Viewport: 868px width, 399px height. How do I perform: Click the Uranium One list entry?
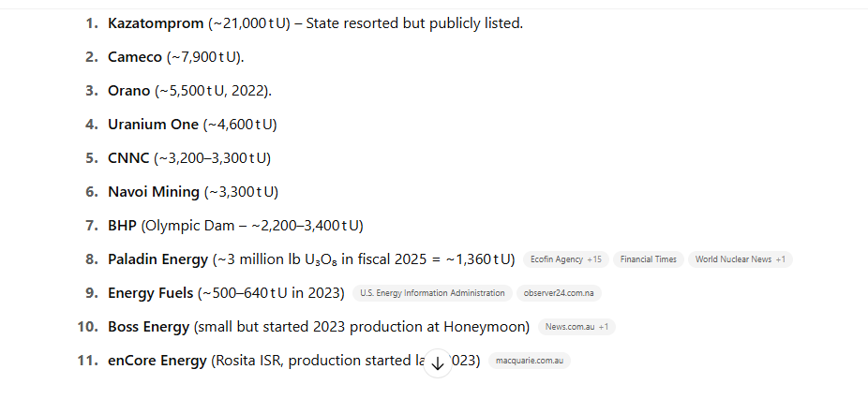click(x=192, y=125)
